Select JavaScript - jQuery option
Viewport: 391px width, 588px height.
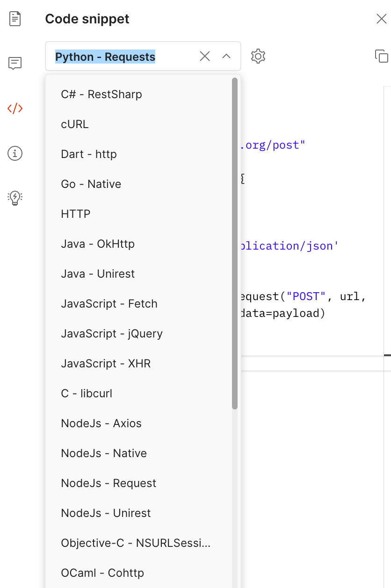point(139,334)
